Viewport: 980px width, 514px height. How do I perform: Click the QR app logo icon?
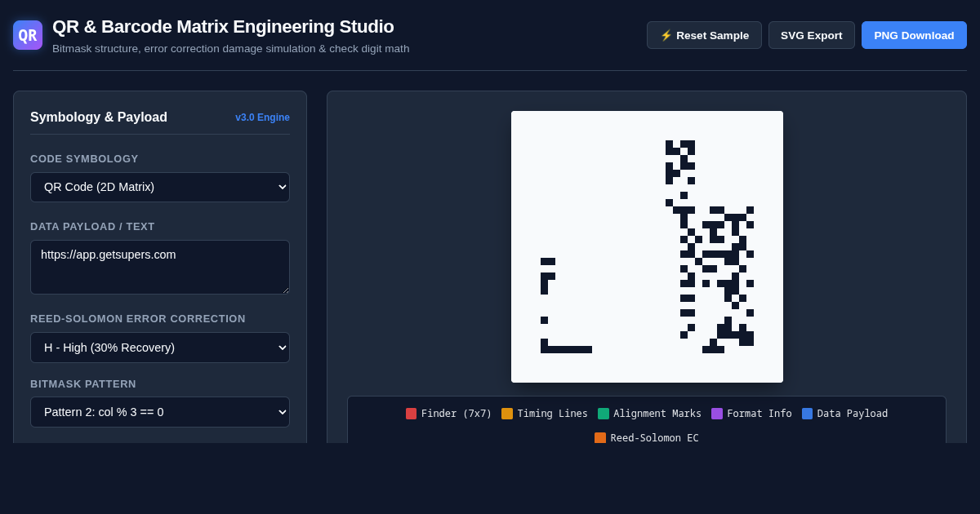[28, 35]
